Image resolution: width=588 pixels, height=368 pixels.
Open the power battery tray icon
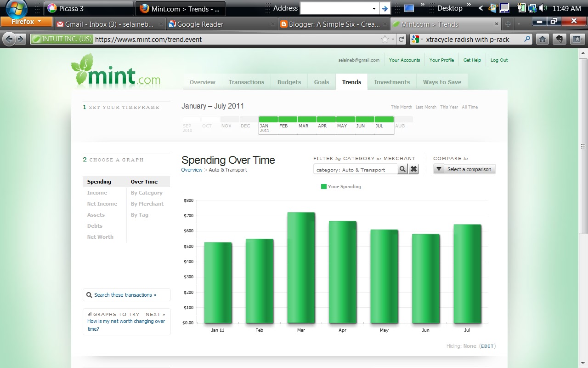tap(521, 8)
